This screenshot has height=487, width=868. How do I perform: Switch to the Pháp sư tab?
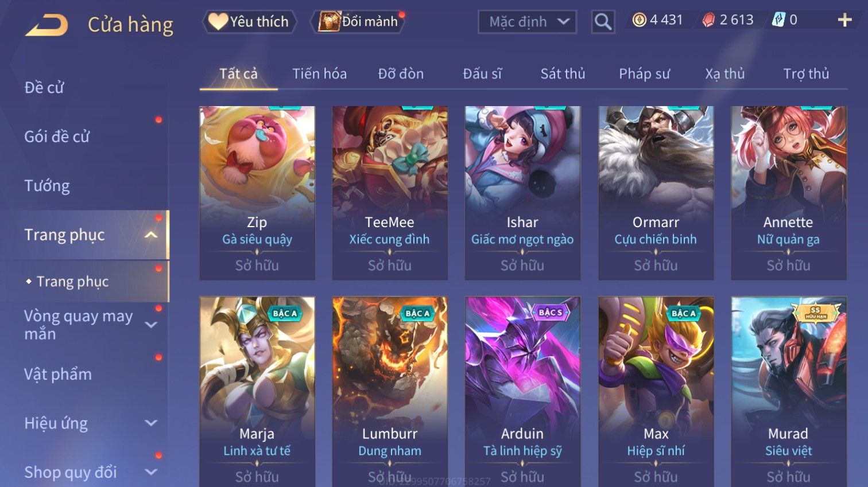[644, 74]
